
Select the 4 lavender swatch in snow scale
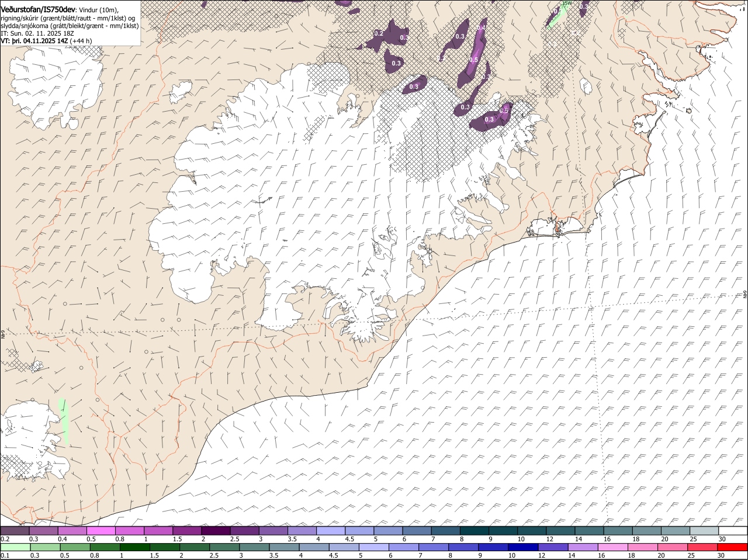(331, 531)
